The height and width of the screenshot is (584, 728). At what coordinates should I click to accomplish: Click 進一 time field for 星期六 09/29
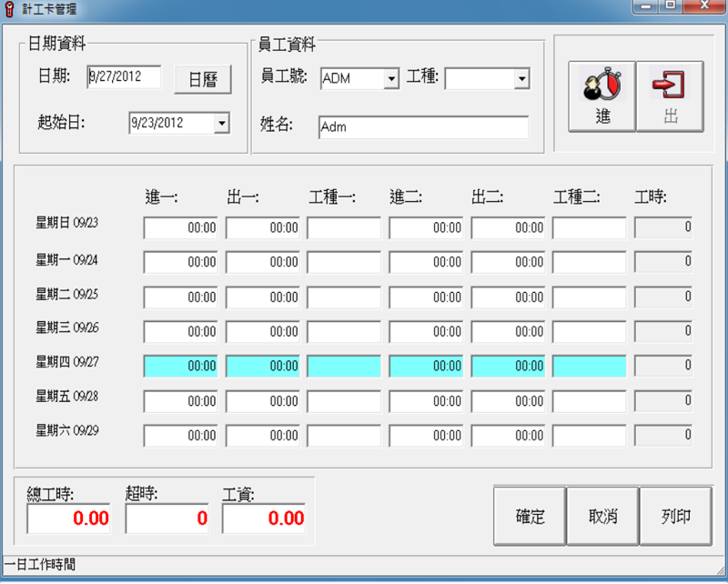point(180,436)
